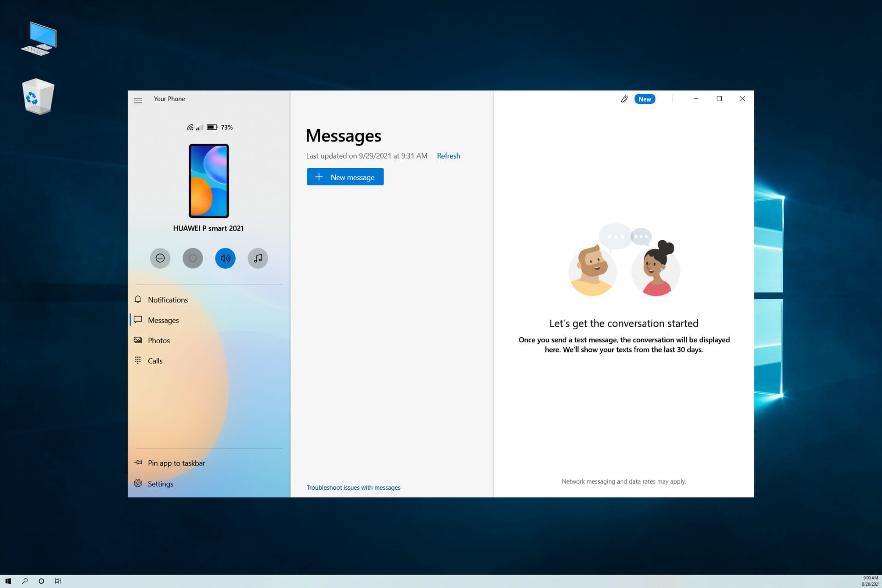Click the Messages page heading
The width and height of the screenshot is (882, 588).
point(344,136)
